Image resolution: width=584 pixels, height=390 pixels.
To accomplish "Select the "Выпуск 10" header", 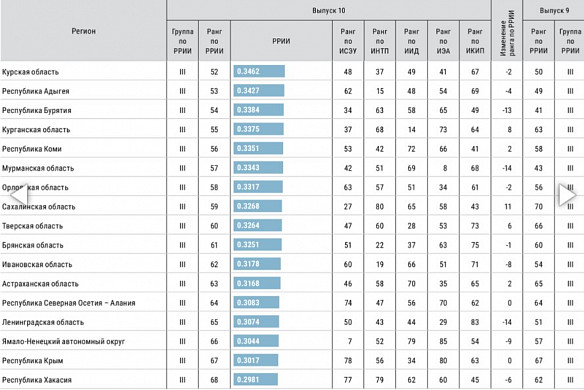I will point(329,10).
